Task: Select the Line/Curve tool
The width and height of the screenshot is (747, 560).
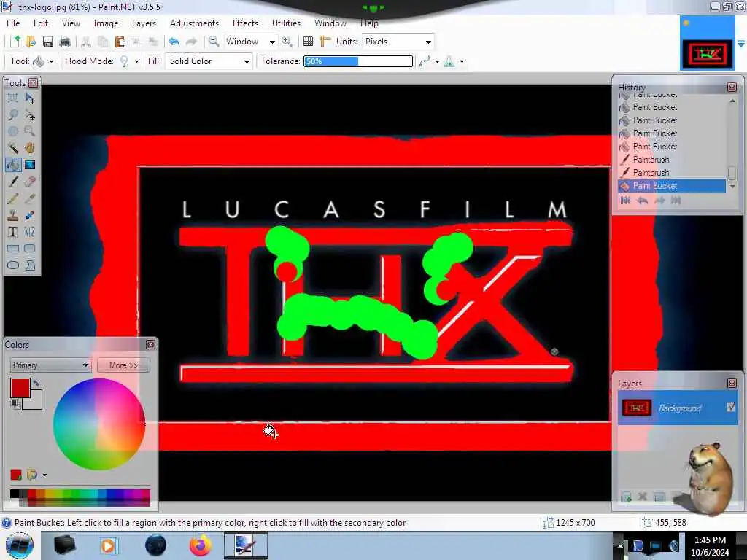Action: pyautogui.click(x=30, y=232)
